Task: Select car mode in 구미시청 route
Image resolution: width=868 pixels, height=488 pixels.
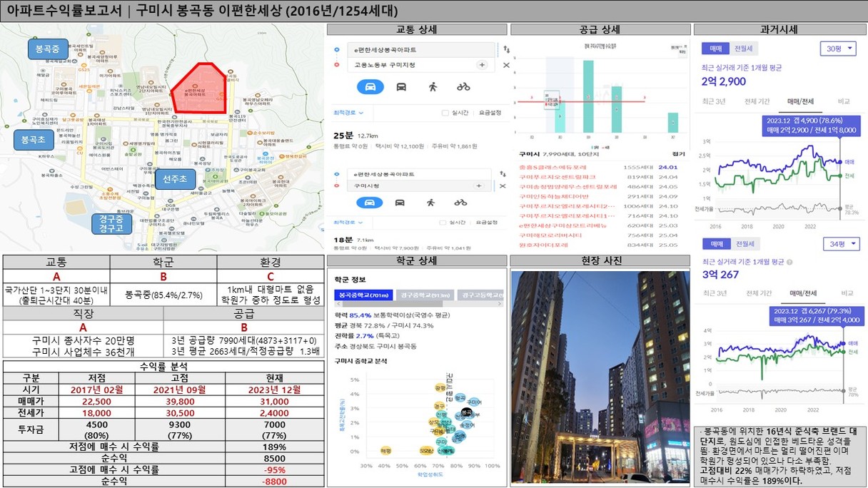Action: (x=369, y=203)
